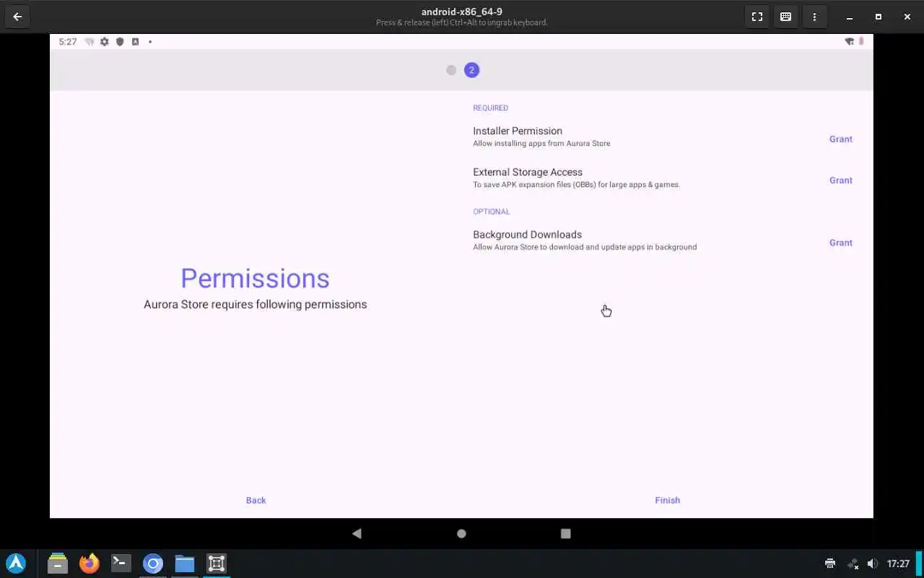Click 'Aurora Store requires following permissions' text
Image resolution: width=924 pixels, height=578 pixels.
(x=255, y=304)
